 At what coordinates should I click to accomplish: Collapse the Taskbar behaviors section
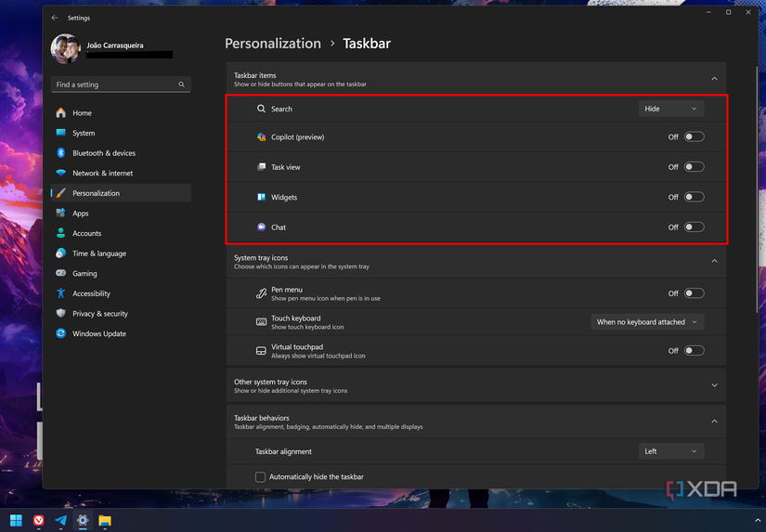point(714,422)
